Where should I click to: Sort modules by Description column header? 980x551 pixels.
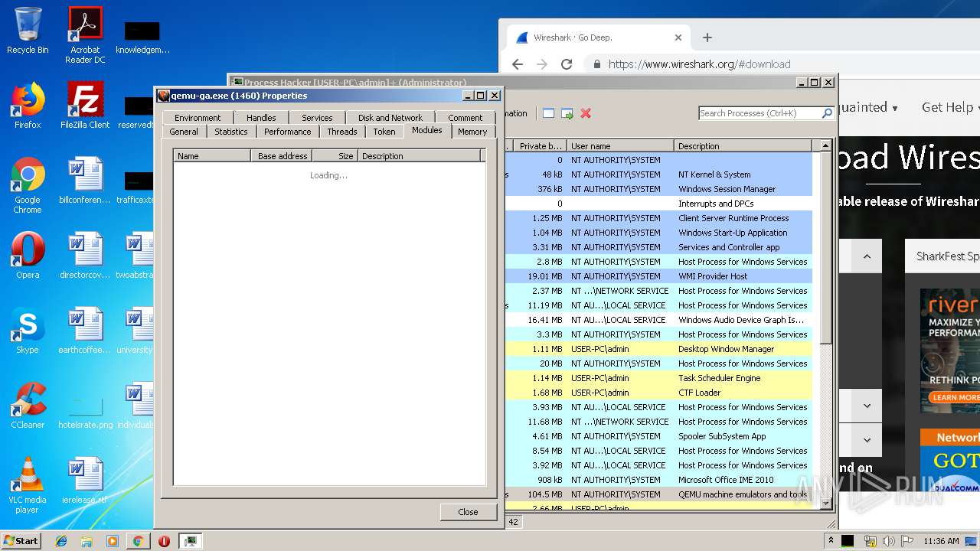tap(420, 156)
